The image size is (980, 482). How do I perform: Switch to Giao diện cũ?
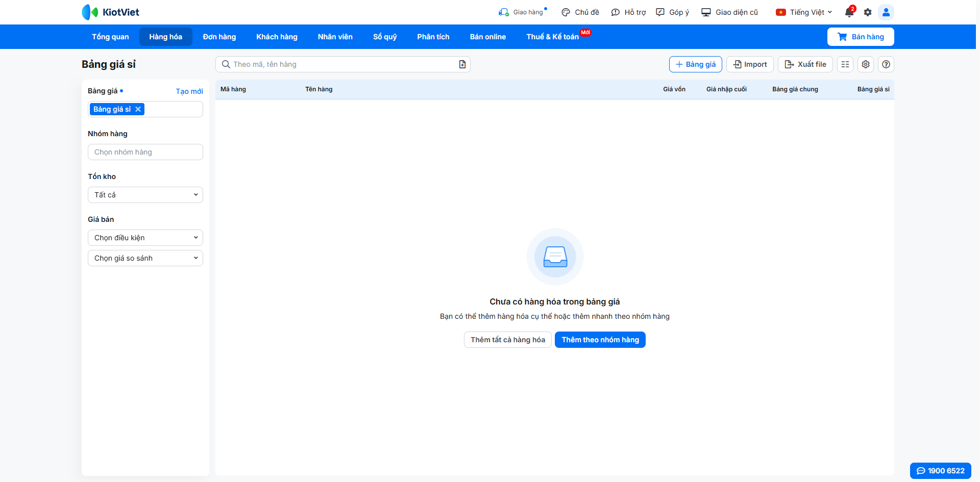[x=729, y=12]
